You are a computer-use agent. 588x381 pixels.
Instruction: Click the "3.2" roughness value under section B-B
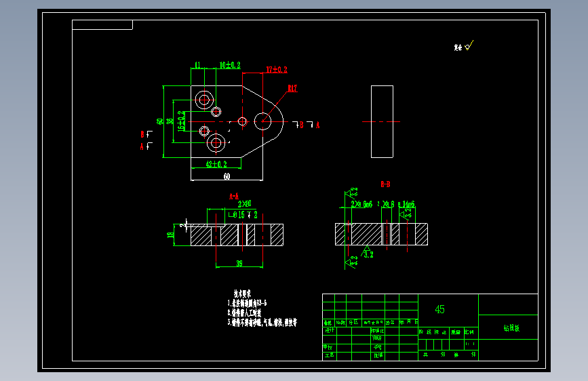tap(369, 255)
